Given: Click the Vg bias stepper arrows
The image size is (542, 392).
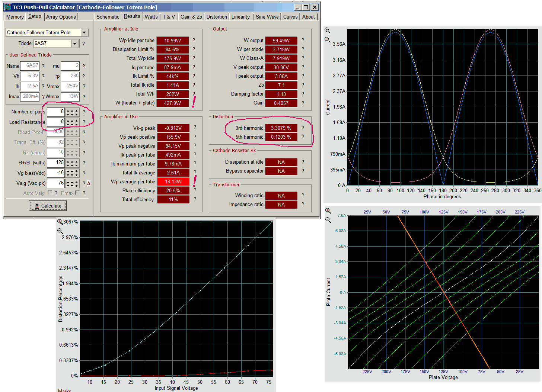Looking at the screenshot, I should click(73, 173).
